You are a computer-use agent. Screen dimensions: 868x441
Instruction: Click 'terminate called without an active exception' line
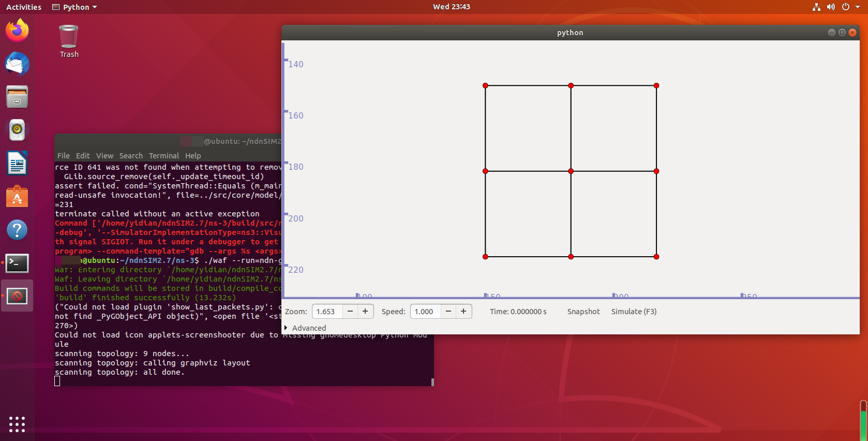[157, 214]
